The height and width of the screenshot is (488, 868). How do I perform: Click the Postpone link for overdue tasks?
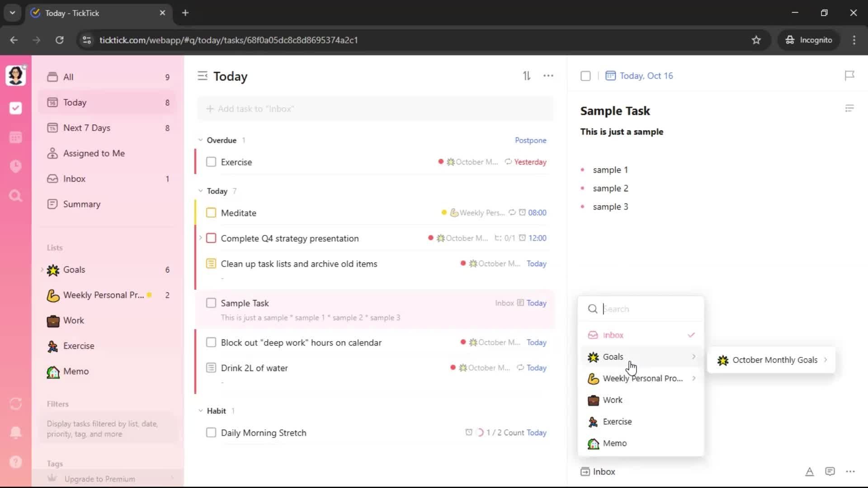[x=530, y=141]
